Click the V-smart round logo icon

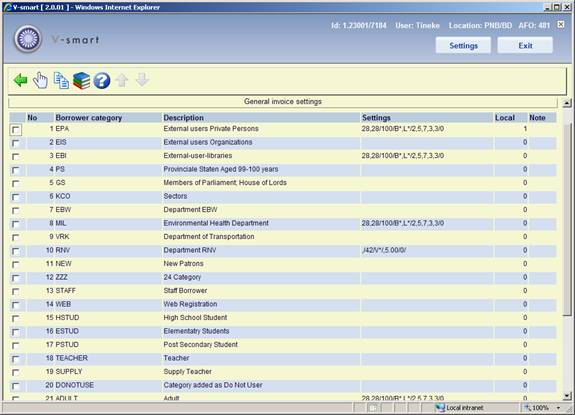coord(28,38)
